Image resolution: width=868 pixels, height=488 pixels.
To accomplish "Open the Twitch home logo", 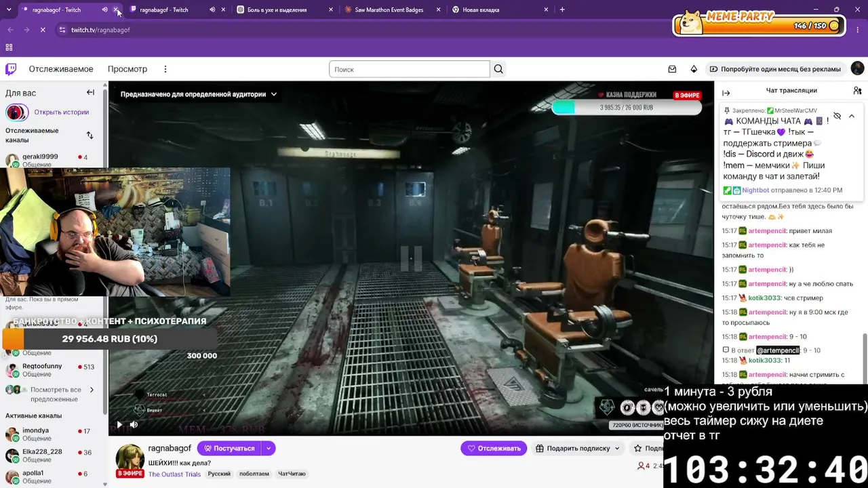I will pos(11,69).
